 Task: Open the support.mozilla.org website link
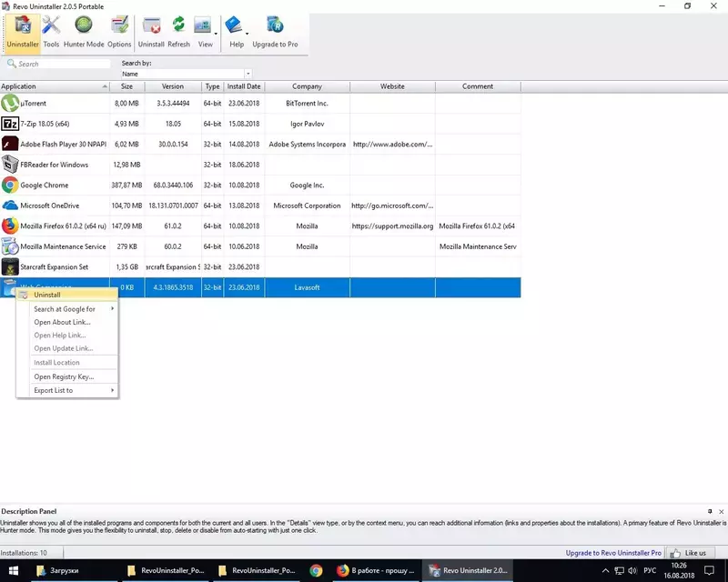[392, 226]
